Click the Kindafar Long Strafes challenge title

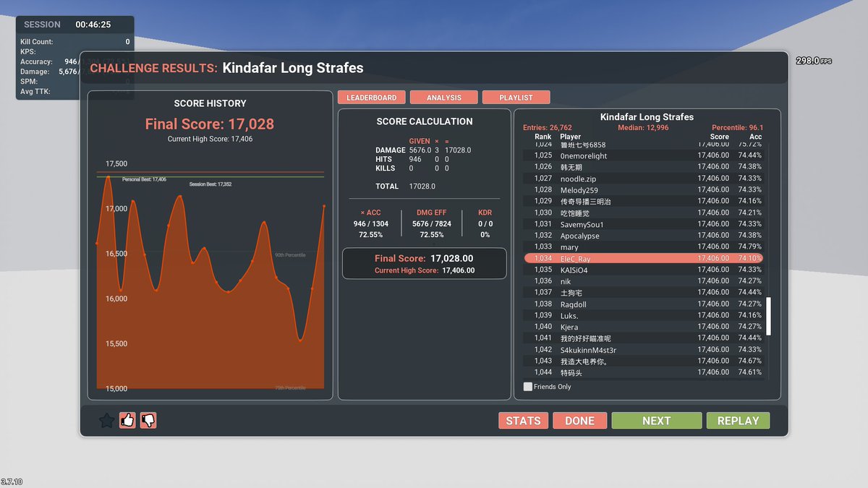(293, 68)
